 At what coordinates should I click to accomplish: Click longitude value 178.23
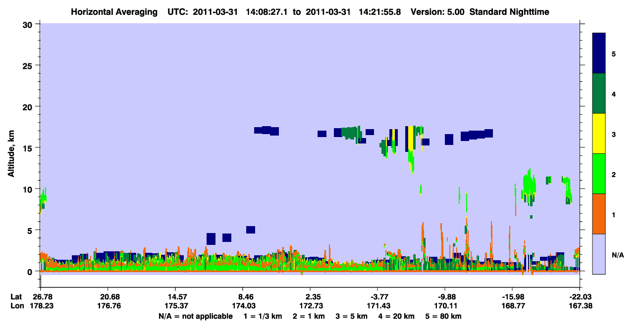[41, 306]
